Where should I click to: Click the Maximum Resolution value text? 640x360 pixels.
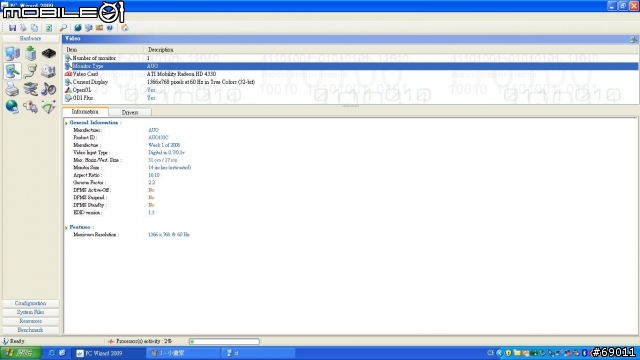(x=169, y=235)
